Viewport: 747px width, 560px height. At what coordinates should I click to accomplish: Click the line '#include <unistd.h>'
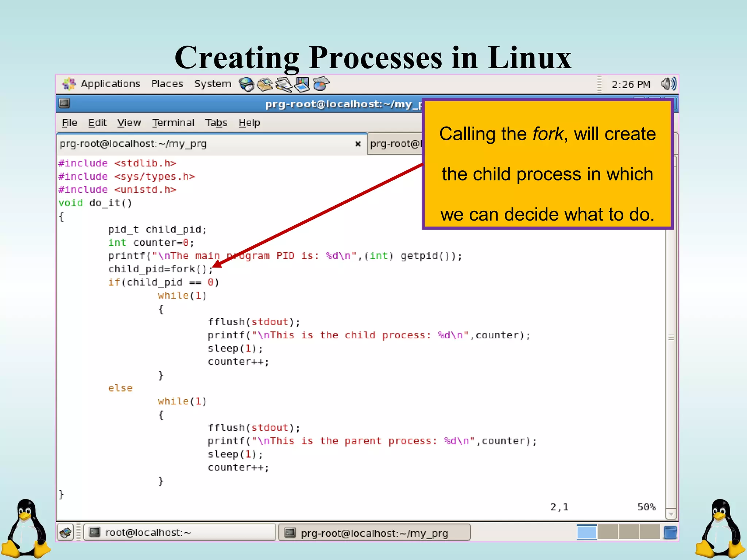pos(117,190)
